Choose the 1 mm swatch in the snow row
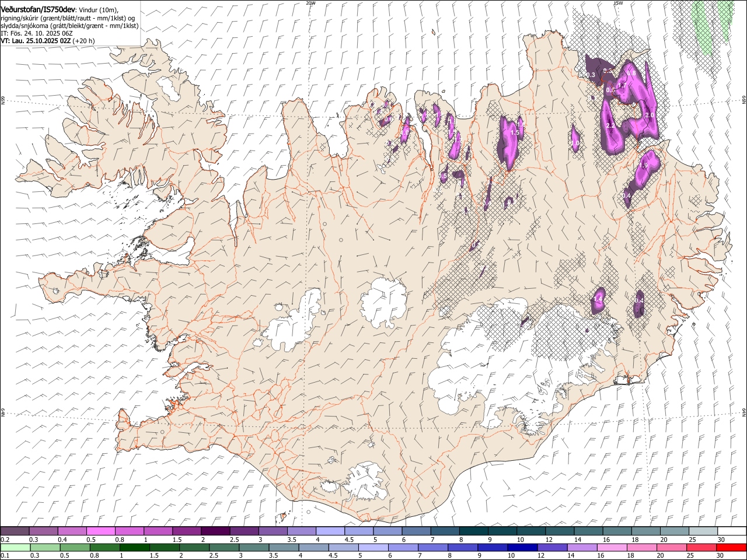The image size is (747, 560). (158, 531)
